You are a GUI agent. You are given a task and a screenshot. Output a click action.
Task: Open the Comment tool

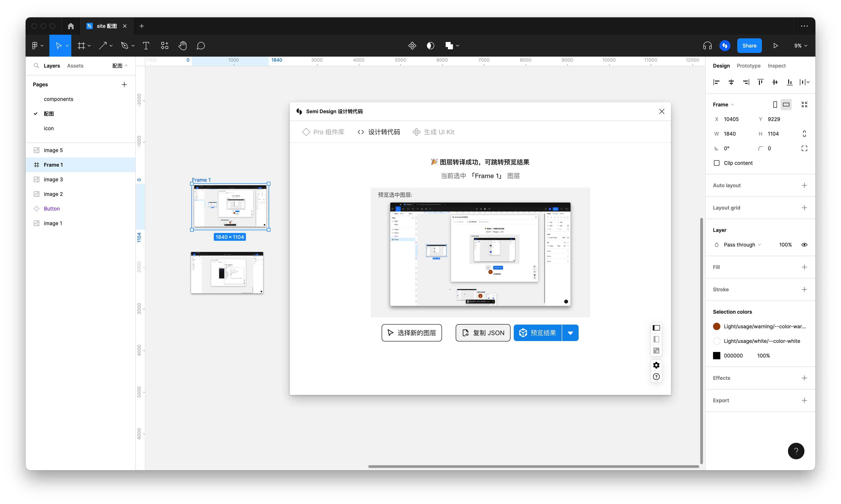click(x=201, y=45)
